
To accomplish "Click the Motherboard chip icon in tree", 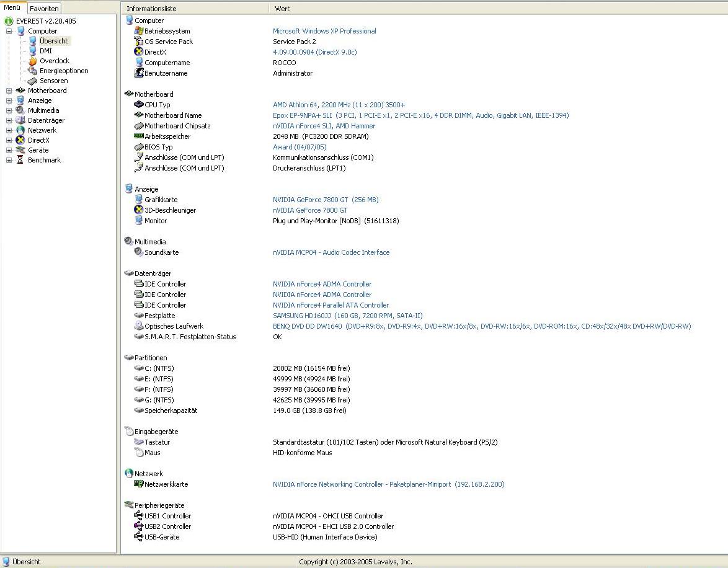I will pos(20,91).
